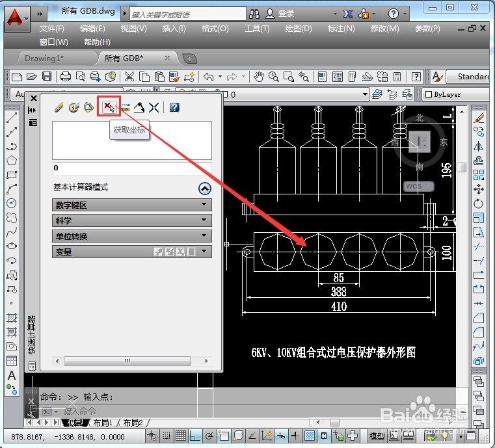Select the Line draw tool
This screenshot has height=448, width=495.
(x=12, y=118)
